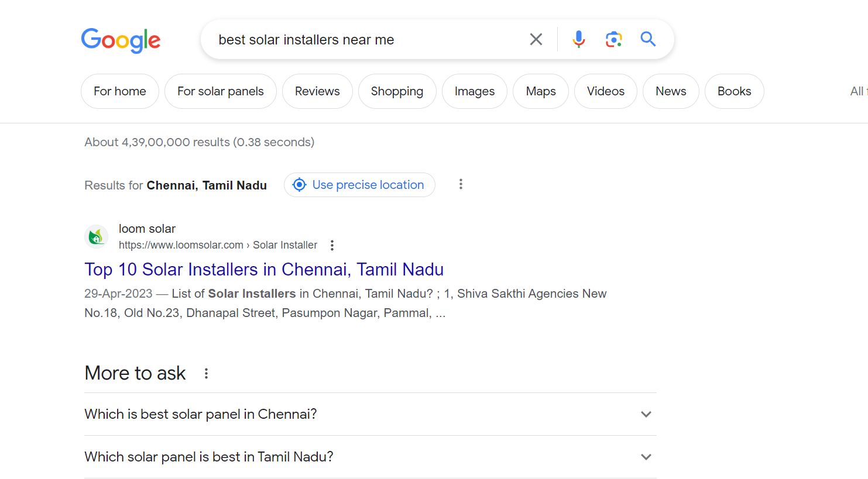The width and height of the screenshot is (868, 479).
Task: Click the Google logo
Action: click(121, 40)
